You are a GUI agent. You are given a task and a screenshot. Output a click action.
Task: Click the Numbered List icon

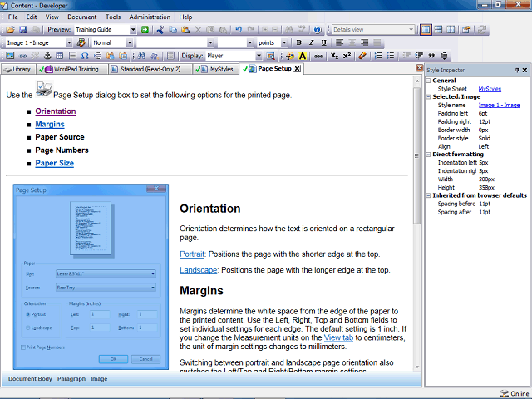(x=378, y=56)
